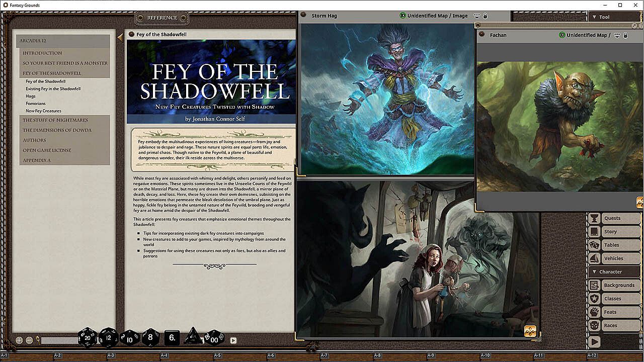Open the Races orc-face icon
Viewport: 644px width, 362px height.
coord(594,325)
